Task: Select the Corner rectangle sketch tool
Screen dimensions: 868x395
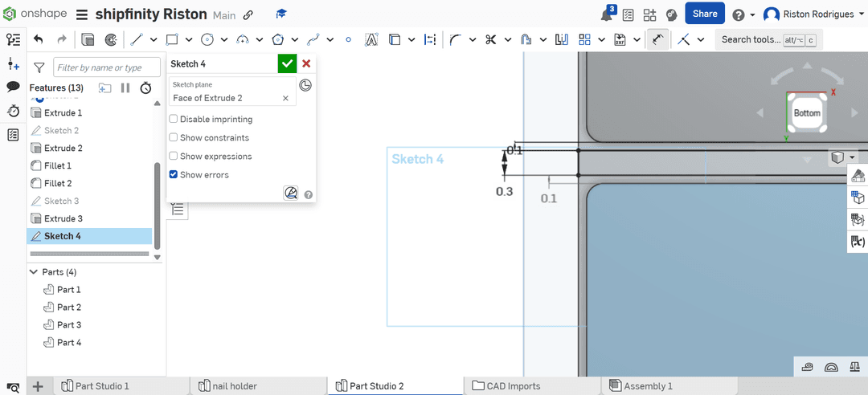Action: pos(172,39)
